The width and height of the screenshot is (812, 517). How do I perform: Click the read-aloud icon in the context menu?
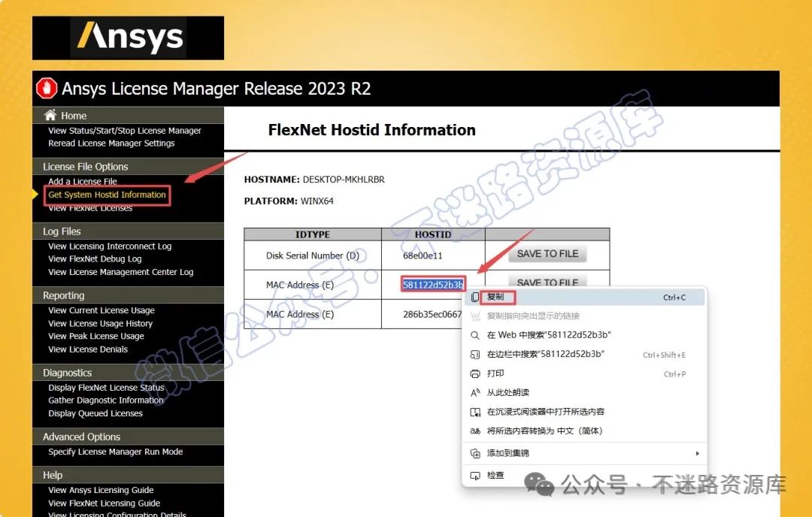coord(475,393)
